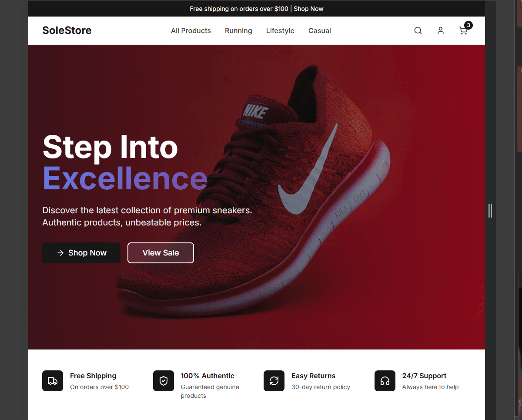This screenshot has height=420, width=522.
Task: Click the 24/7 Support headphones icon
Action: [385, 381]
